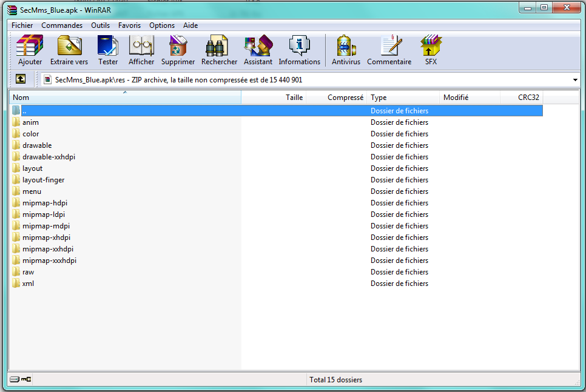Run the Tester archive check
The height and width of the screenshot is (392, 586).
(x=107, y=45)
